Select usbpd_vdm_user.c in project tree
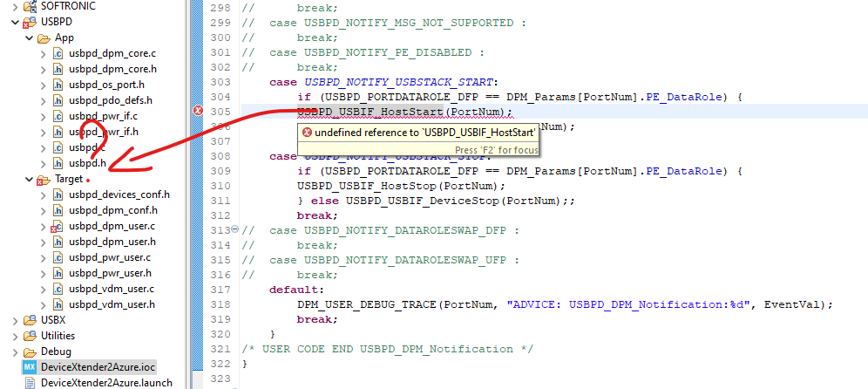 coord(112,289)
